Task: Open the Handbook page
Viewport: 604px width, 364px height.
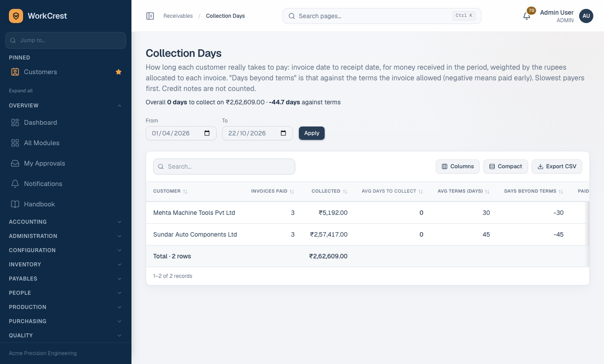Action: 66,204
